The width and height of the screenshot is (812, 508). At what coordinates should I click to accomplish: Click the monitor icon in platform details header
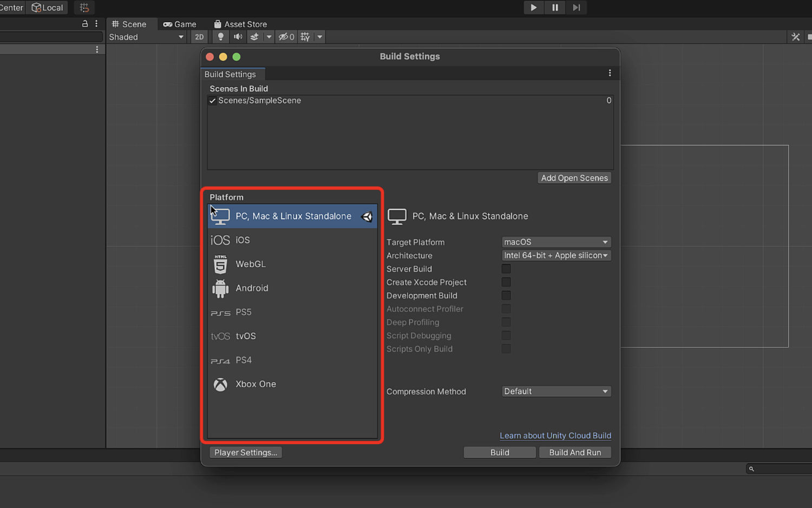(397, 216)
